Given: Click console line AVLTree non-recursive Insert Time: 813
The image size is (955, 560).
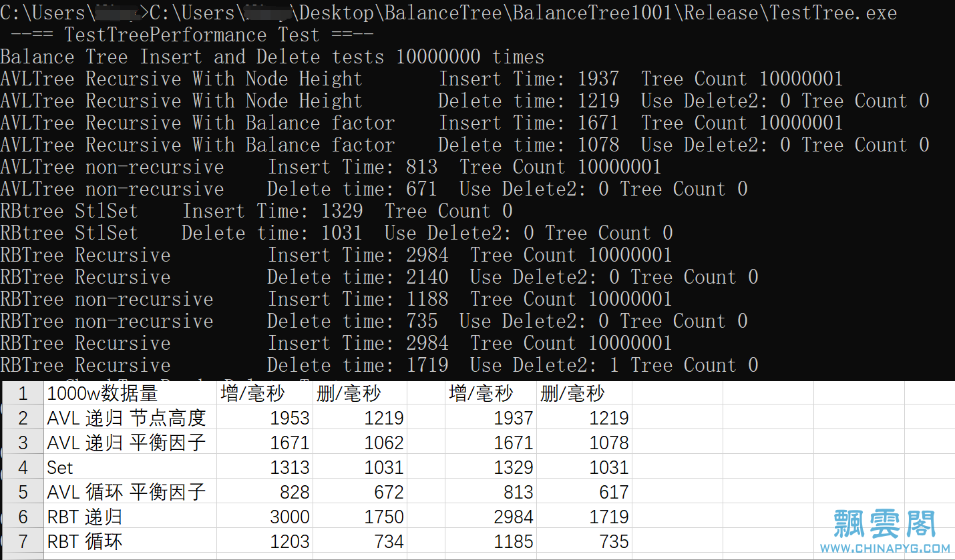Looking at the screenshot, I should (331, 167).
